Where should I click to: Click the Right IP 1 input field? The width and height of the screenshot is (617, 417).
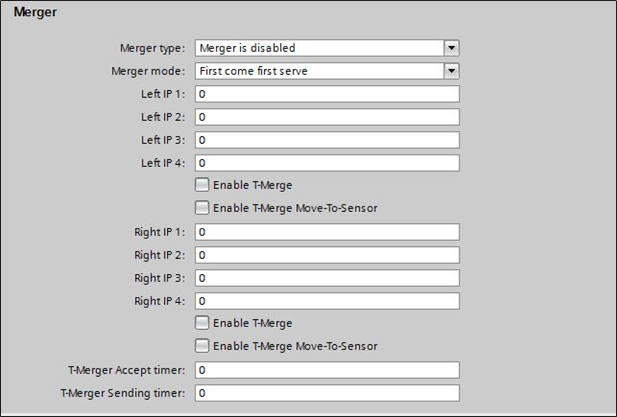click(x=327, y=232)
